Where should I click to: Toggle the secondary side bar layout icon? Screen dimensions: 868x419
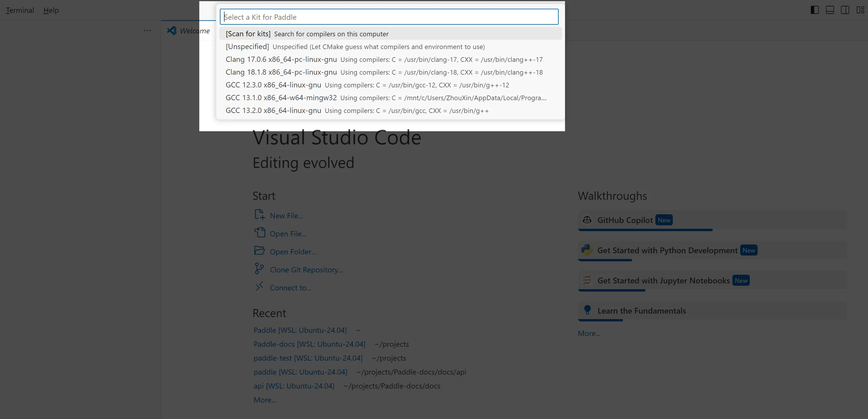pos(845,10)
